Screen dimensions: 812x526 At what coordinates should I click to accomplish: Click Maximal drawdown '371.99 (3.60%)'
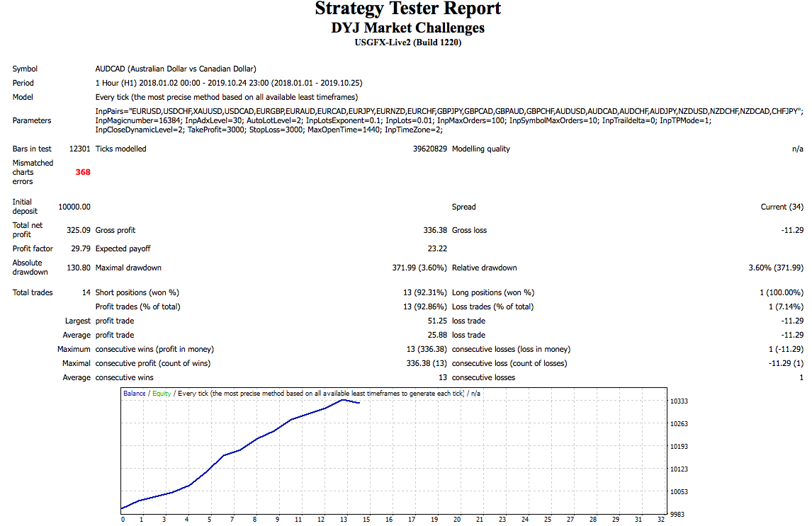419,268
